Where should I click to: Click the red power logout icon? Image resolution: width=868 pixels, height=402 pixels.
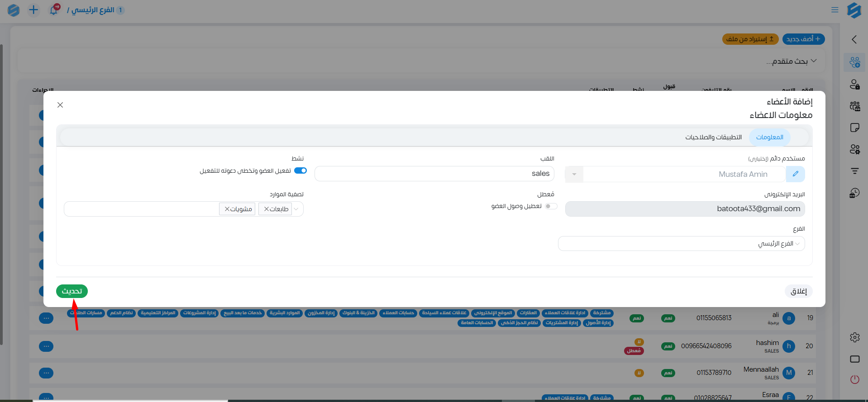click(854, 379)
